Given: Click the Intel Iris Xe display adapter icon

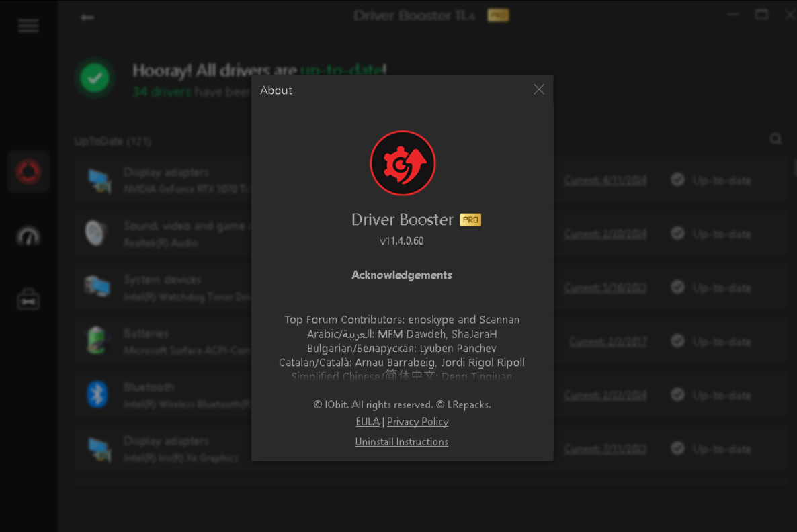Looking at the screenshot, I should click(x=99, y=449).
